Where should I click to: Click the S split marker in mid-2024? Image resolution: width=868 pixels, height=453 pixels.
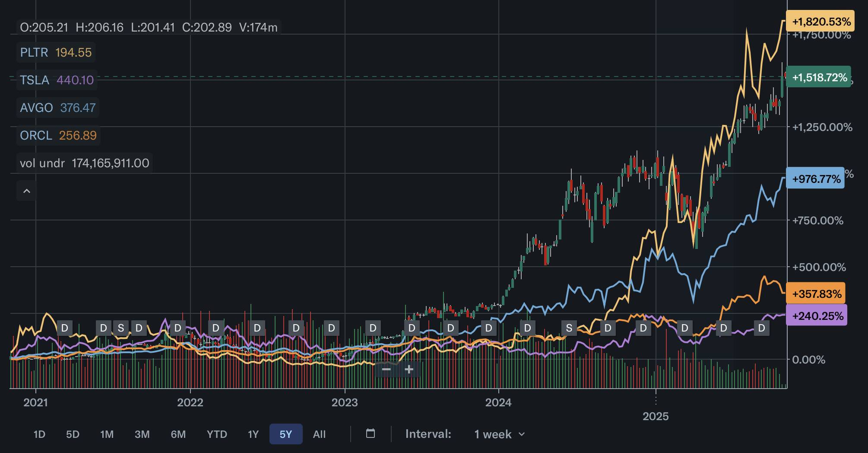tap(569, 328)
